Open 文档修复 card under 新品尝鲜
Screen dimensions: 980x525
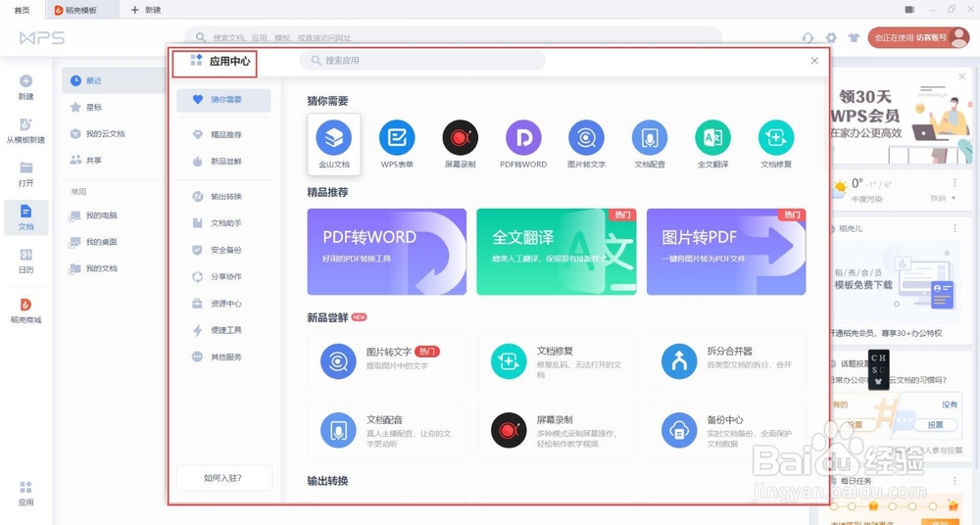[x=557, y=361]
